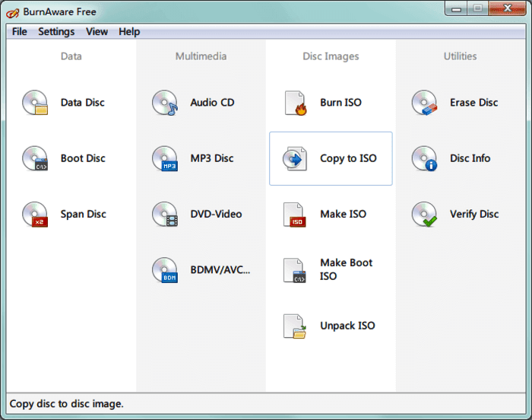Select the Make Boot ISO label
532x420 pixels.
(x=346, y=269)
